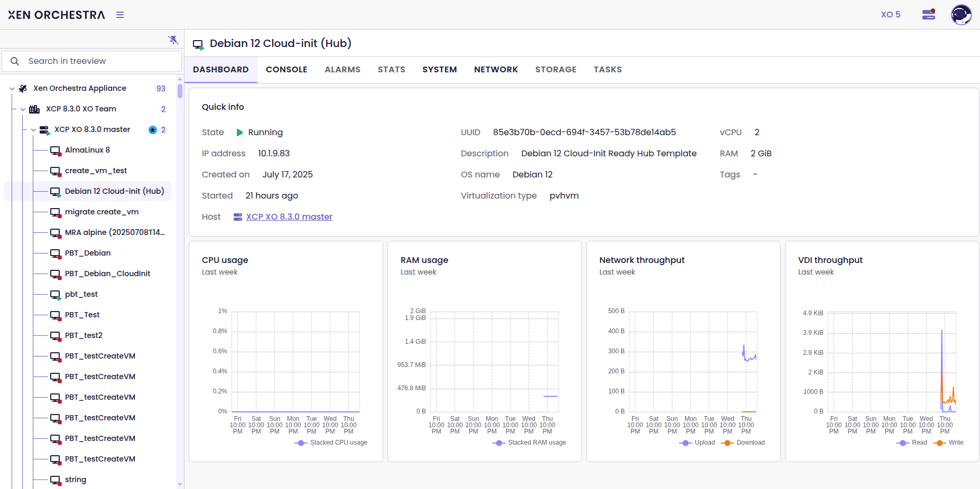Follow the XCP XO 8.3.0 master host link
The width and height of the screenshot is (980, 489).
289,217
